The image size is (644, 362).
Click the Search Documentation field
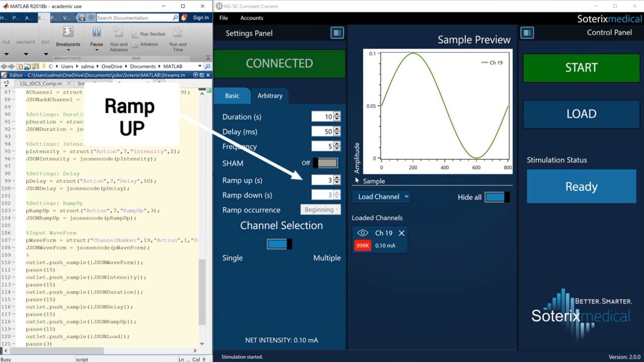click(x=137, y=18)
